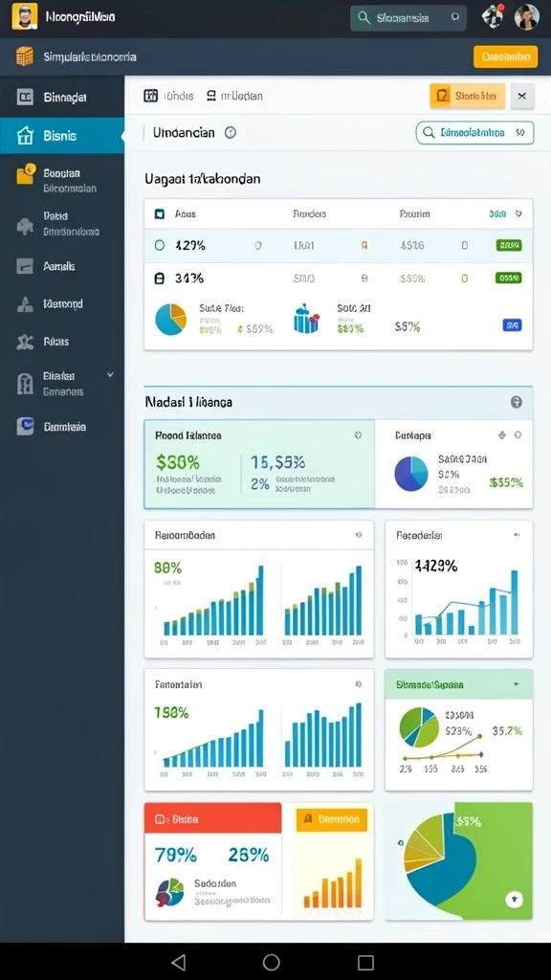Click the building icon in sidebar

(x=25, y=384)
